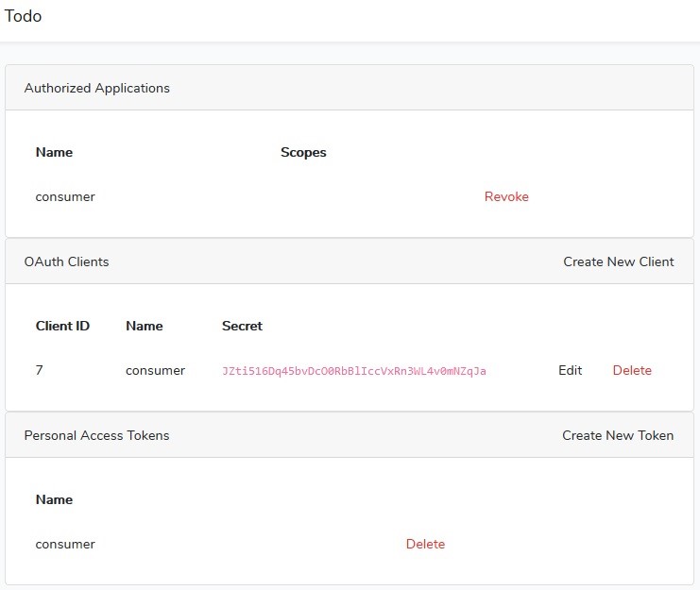Open the Create New Token dialog
The height and width of the screenshot is (590, 700).
coord(618,435)
